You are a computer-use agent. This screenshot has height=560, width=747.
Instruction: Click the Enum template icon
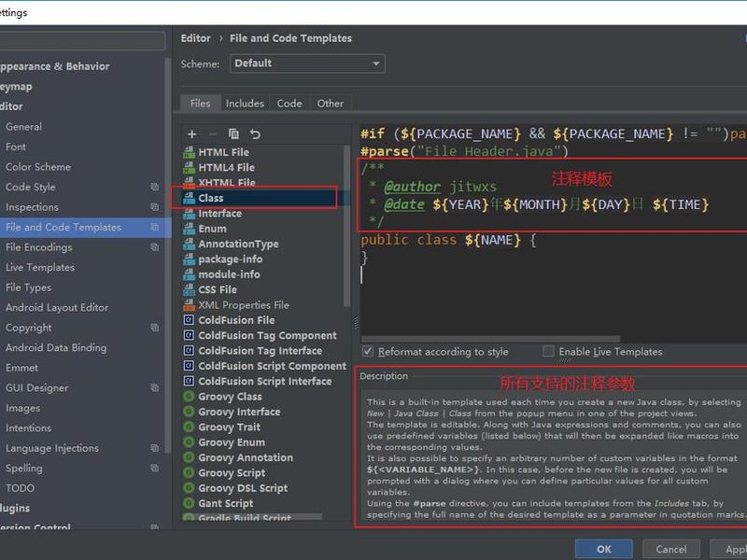(190, 229)
